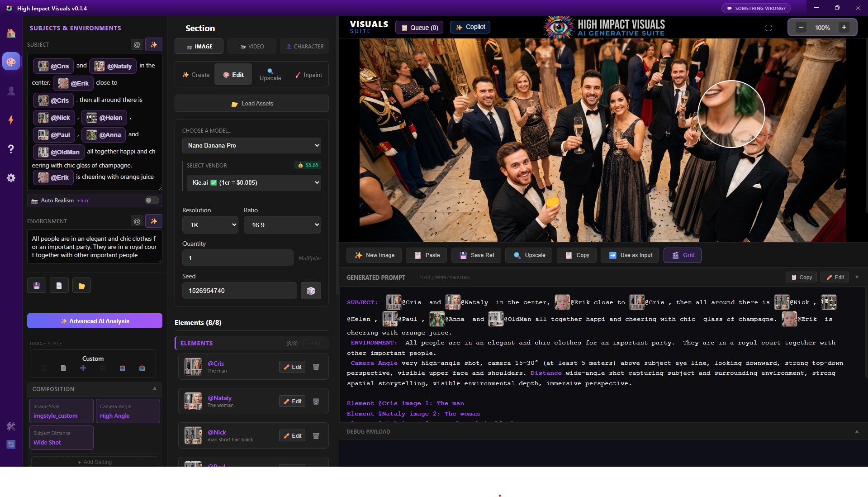Report an issue via Something Wrong?
The width and height of the screenshot is (868, 497).
coord(756,8)
